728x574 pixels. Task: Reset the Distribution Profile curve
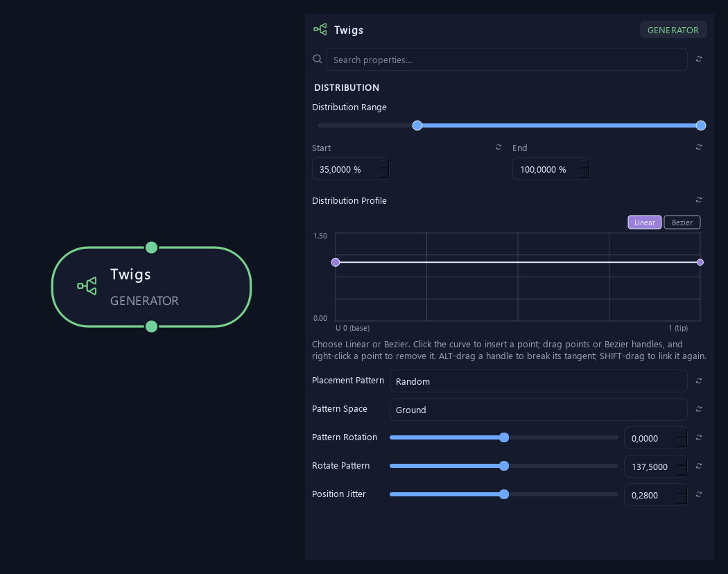click(x=699, y=200)
